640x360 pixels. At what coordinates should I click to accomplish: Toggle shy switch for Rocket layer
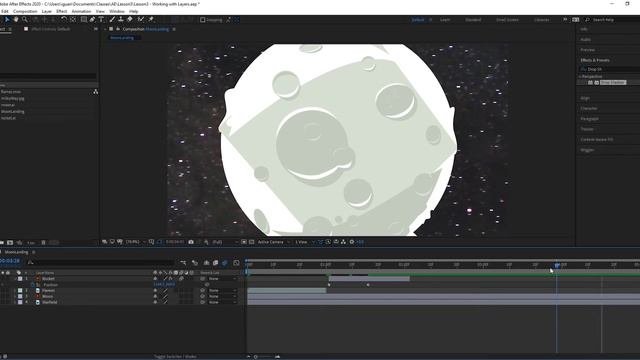point(155,279)
